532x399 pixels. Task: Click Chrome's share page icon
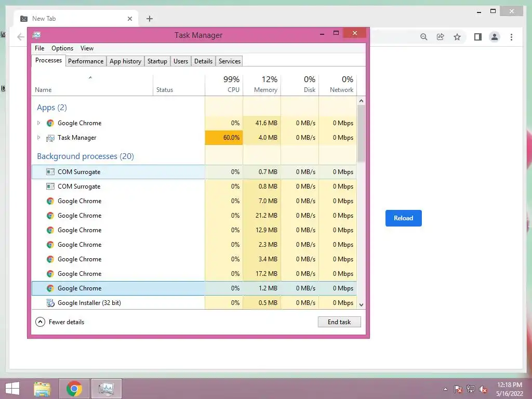[441, 37]
